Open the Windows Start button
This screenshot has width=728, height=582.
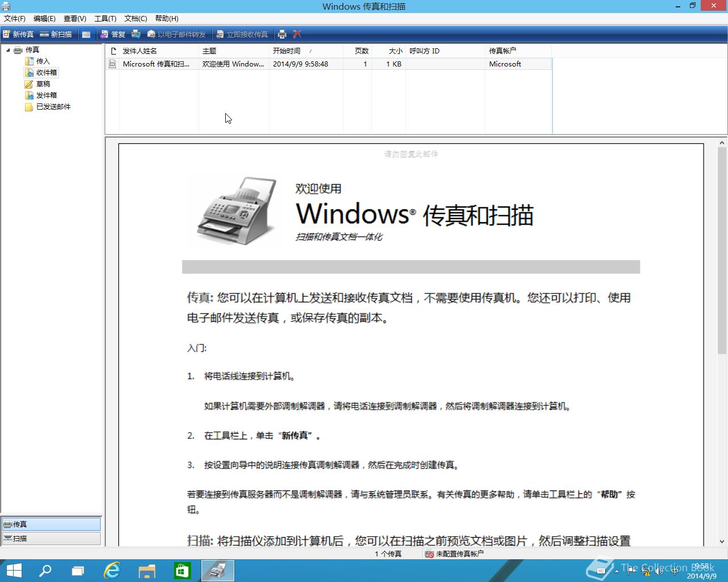point(14,571)
